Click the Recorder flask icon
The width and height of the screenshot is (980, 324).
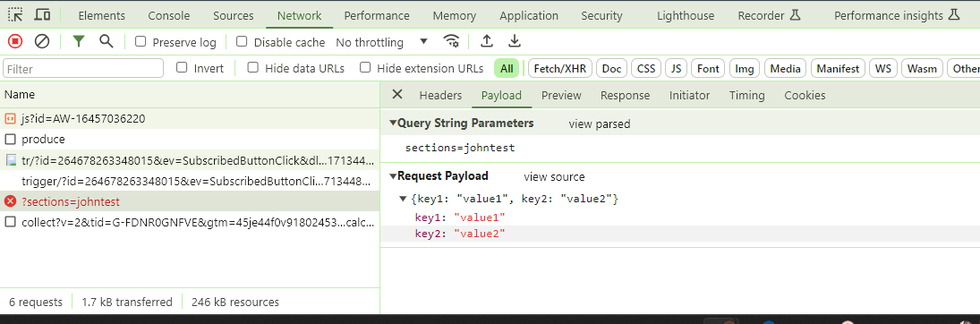point(796,15)
